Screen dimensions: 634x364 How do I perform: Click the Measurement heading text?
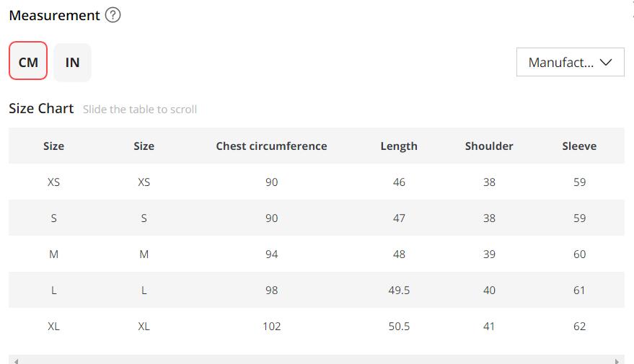(54, 15)
